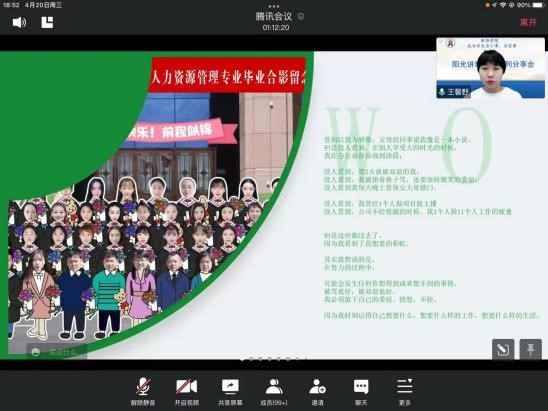548x411 pixels.
Task: Activate the annotation pencil icon
Action: click(503, 349)
